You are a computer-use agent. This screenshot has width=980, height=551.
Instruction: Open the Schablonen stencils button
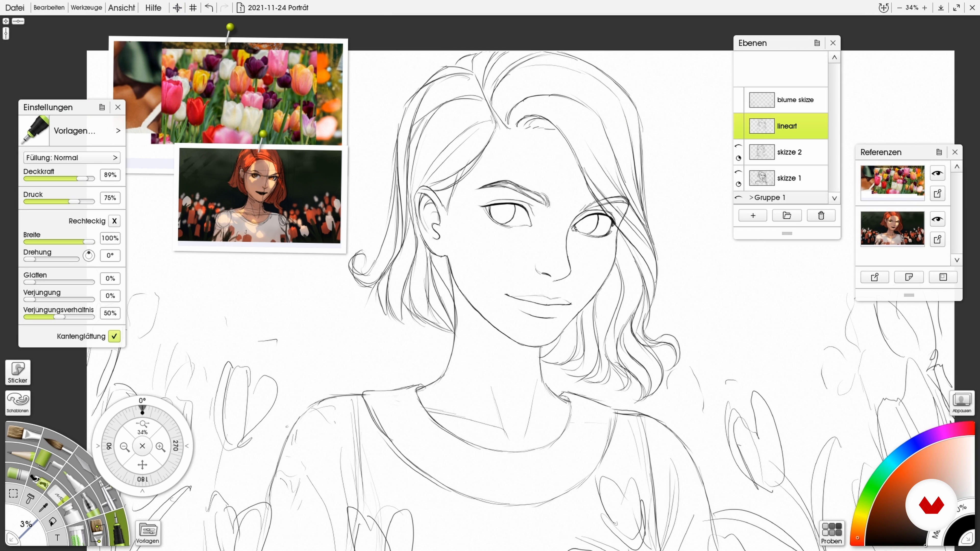[18, 403]
